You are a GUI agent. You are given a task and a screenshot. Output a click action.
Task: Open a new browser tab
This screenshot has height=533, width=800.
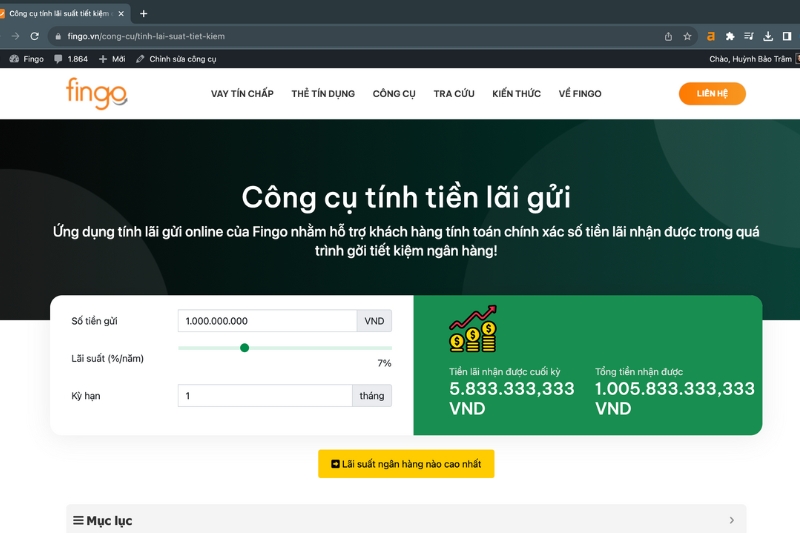pyautogui.click(x=143, y=14)
